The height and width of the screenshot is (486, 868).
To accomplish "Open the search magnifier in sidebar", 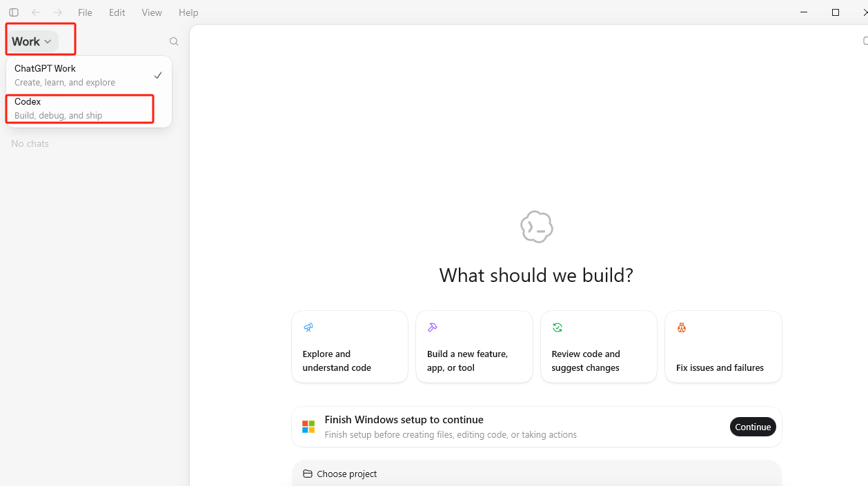I will click(x=174, y=41).
